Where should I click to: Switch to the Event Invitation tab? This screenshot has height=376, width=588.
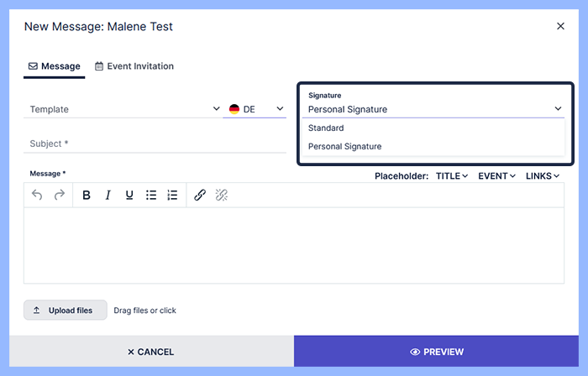coord(134,66)
